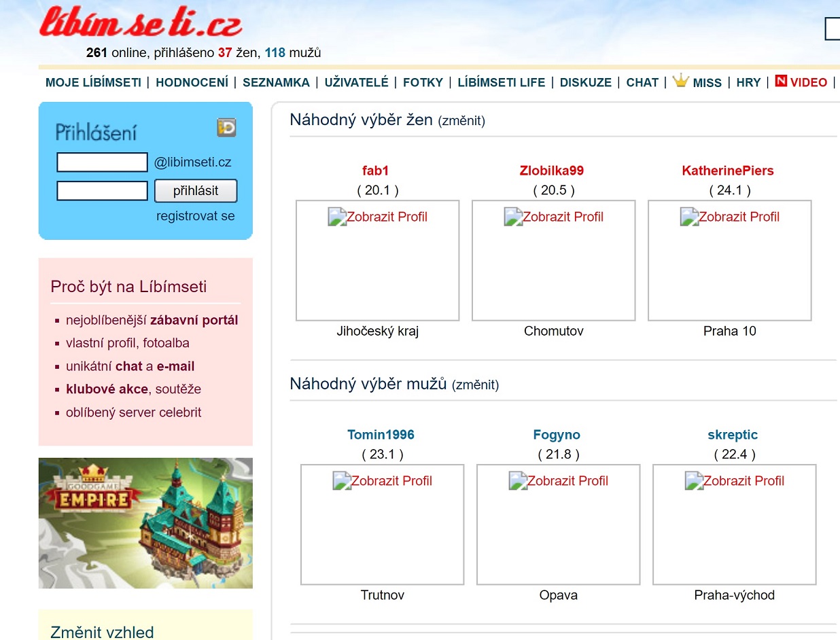Screen dimensions: 840x640
Task: Open fab1's username link
Action: [x=376, y=171]
